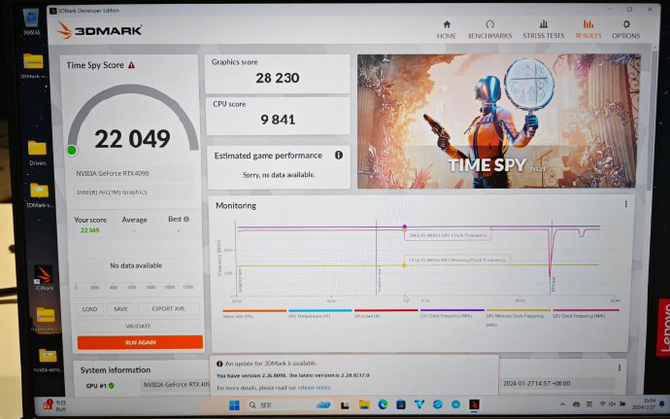The width and height of the screenshot is (670, 419).
Task: Select the Results section in the top navigation
Action: [588, 30]
